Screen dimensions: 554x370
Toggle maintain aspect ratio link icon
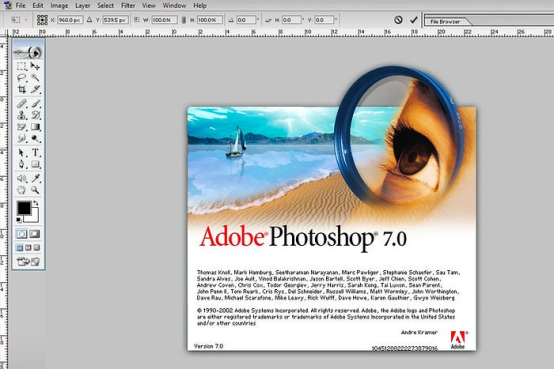click(x=184, y=20)
